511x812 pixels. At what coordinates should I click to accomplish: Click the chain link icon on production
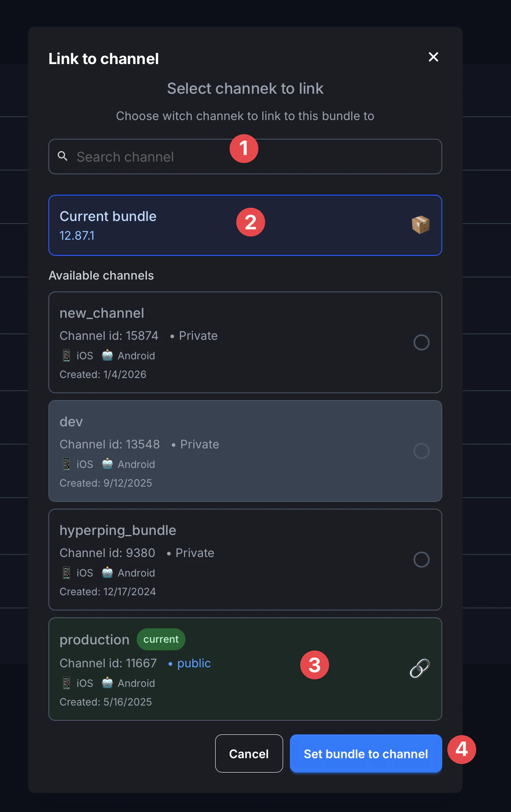[420, 669]
